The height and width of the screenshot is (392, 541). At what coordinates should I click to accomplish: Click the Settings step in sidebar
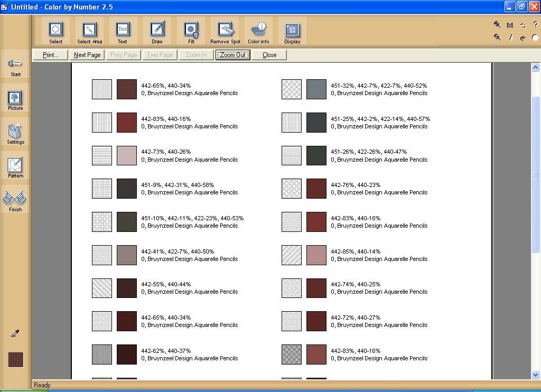click(15, 133)
